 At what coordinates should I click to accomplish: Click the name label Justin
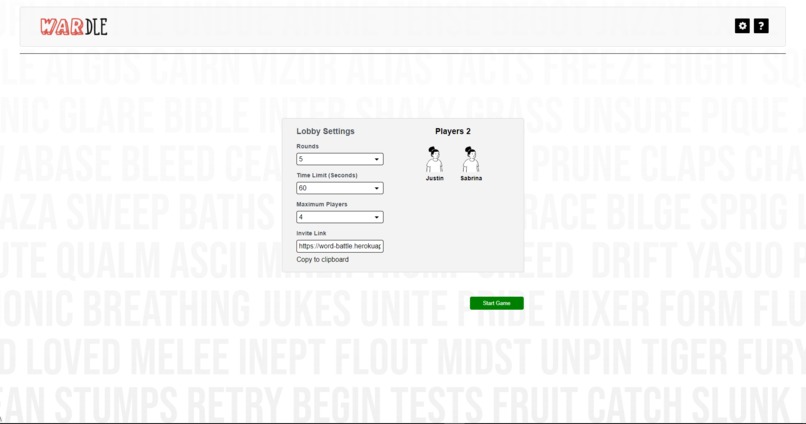coord(434,178)
